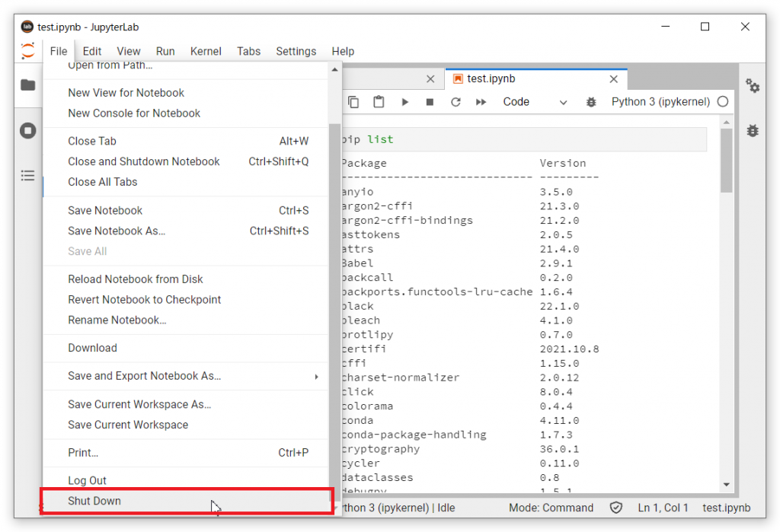
Task: Copy the selected cells
Action: [353, 101]
